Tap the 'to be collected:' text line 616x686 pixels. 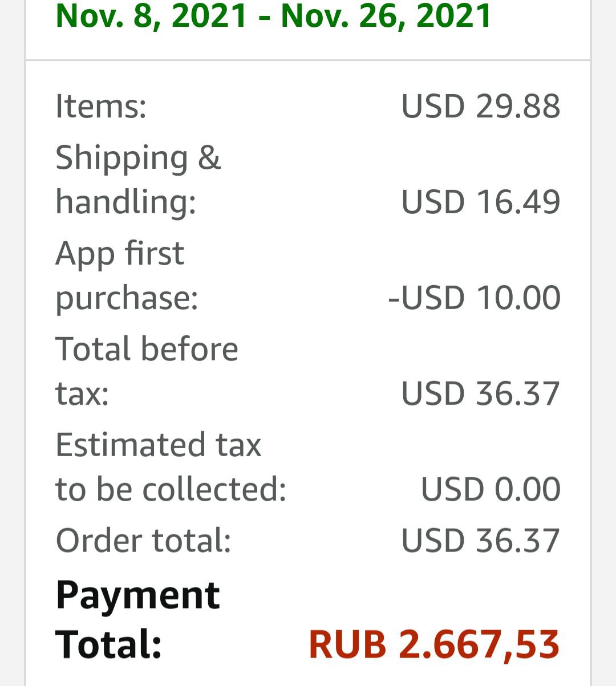coord(171,489)
